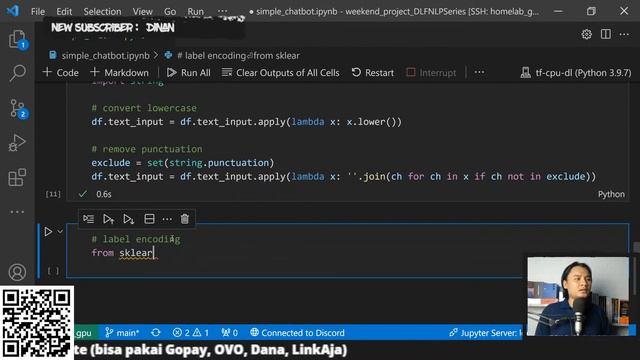Click the '# remove punctuation' comment
The width and height of the screenshot is (640, 360).
pyautogui.click(x=147, y=149)
